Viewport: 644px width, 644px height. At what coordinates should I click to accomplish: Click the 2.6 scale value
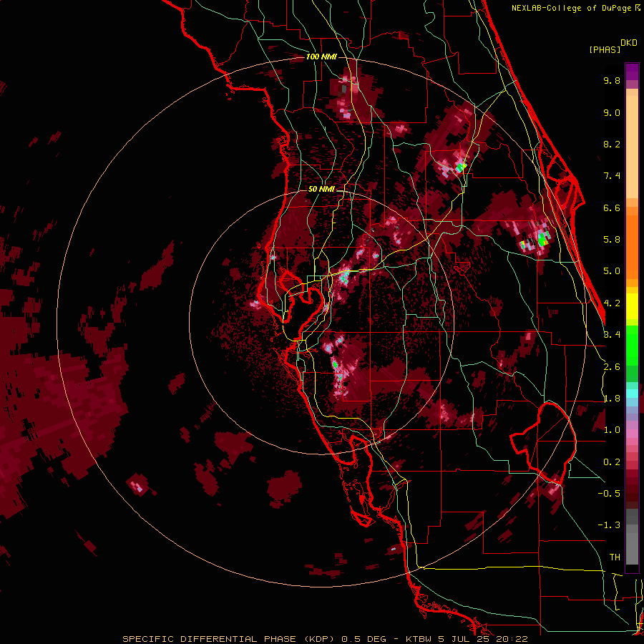click(x=612, y=367)
